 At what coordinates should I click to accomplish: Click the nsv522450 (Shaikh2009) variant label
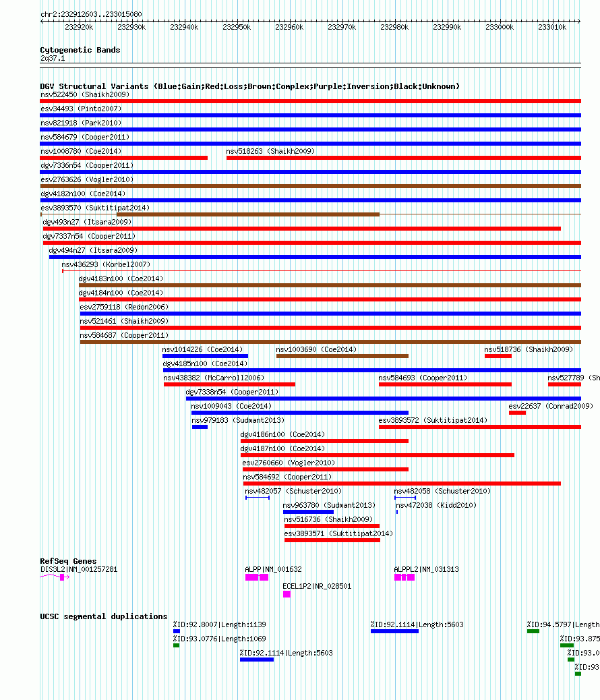coord(85,94)
